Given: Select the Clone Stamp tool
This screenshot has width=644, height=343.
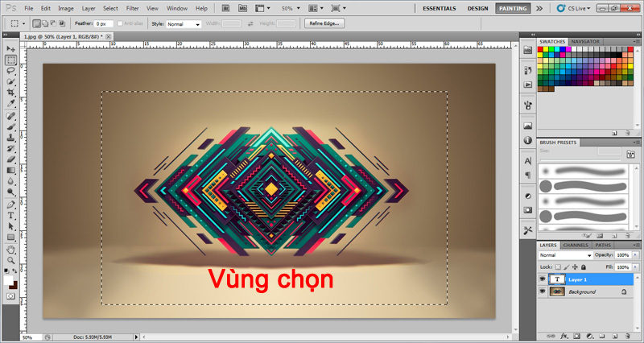Looking at the screenshot, I should 10,138.
